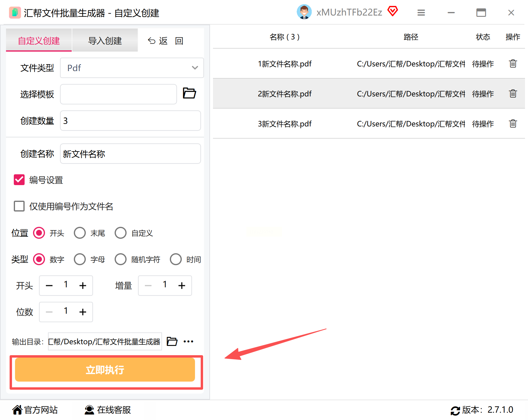Click the 选择模板 input field
Image resolution: width=528 pixels, height=420 pixels.
[118, 94]
